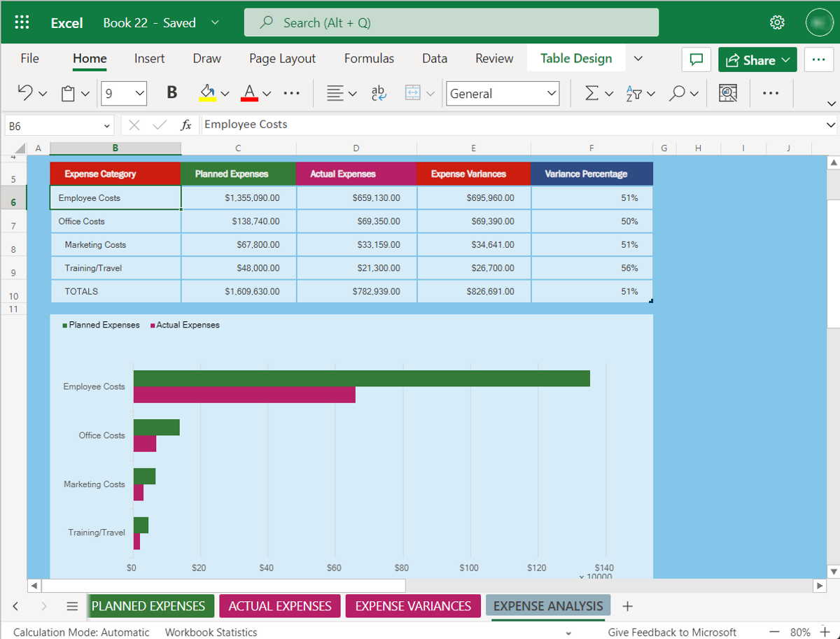Screen dimensions: 840x639
Task: Click the Share button
Action: tap(757, 60)
